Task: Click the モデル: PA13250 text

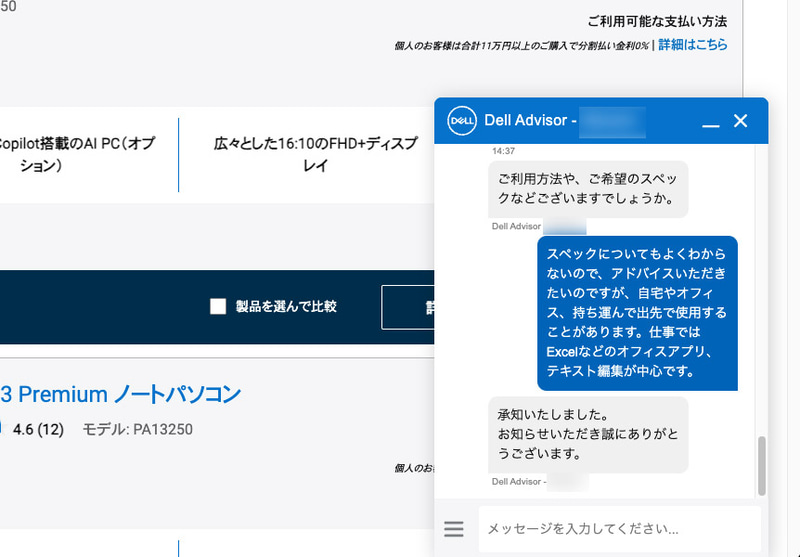Action: pyautogui.click(x=138, y=429)
